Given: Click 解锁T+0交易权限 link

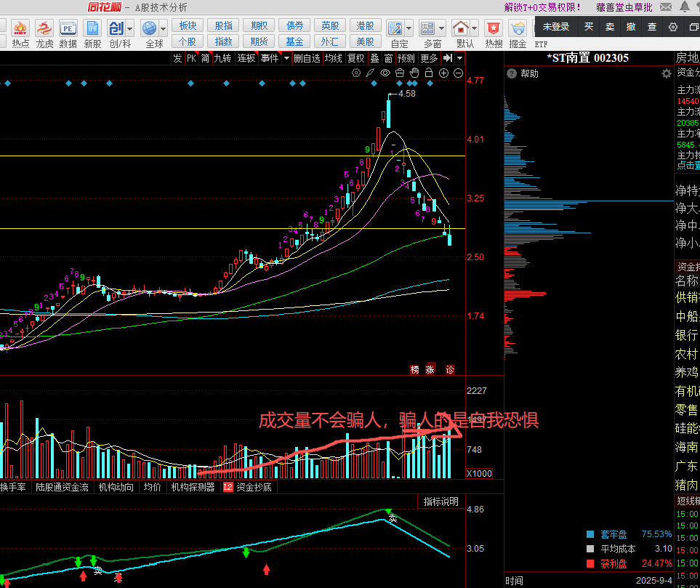Looking at the screenshot, I should pyautogui.click(x=542, y=7).
